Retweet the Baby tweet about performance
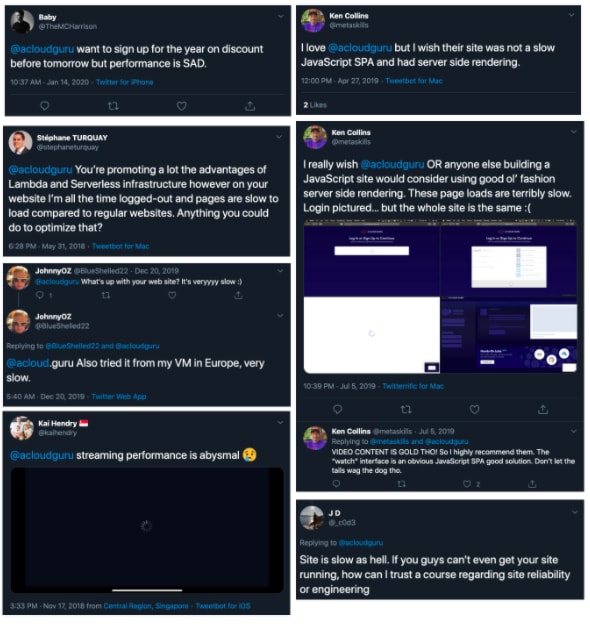This screenshot has width=590, height=628. click(113, 106)
